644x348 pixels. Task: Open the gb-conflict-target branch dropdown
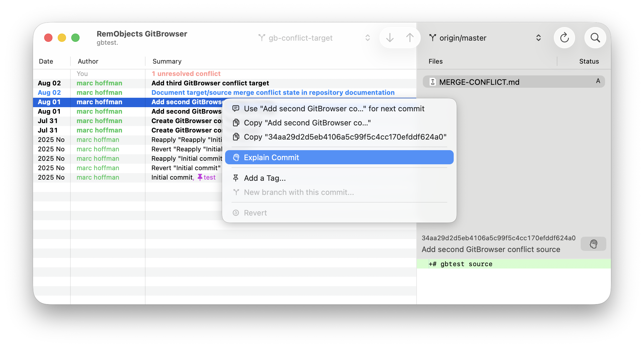tap(314, 38)
